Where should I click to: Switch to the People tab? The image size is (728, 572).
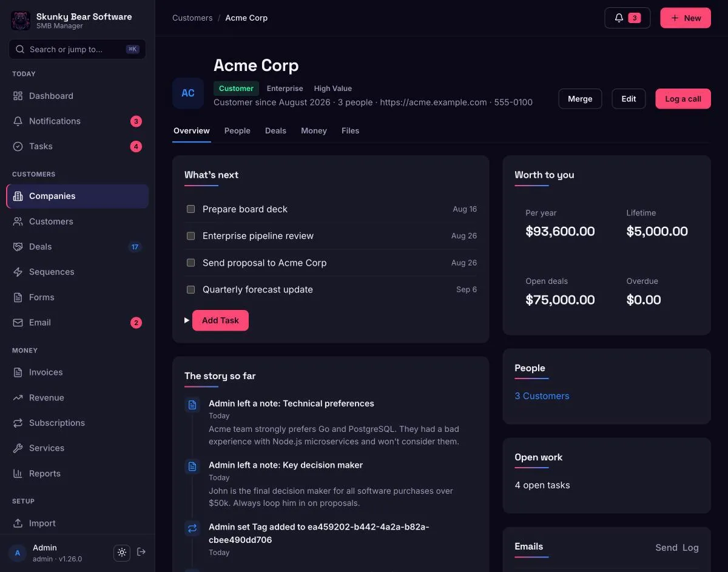(237, 131)
